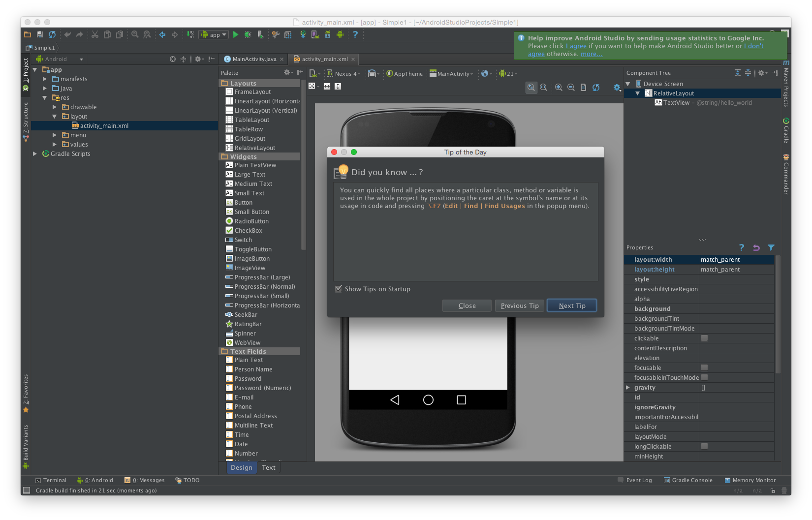Click the Make Project binary icon
Viewport: 812px width, 520px height.
pos(190,34)
